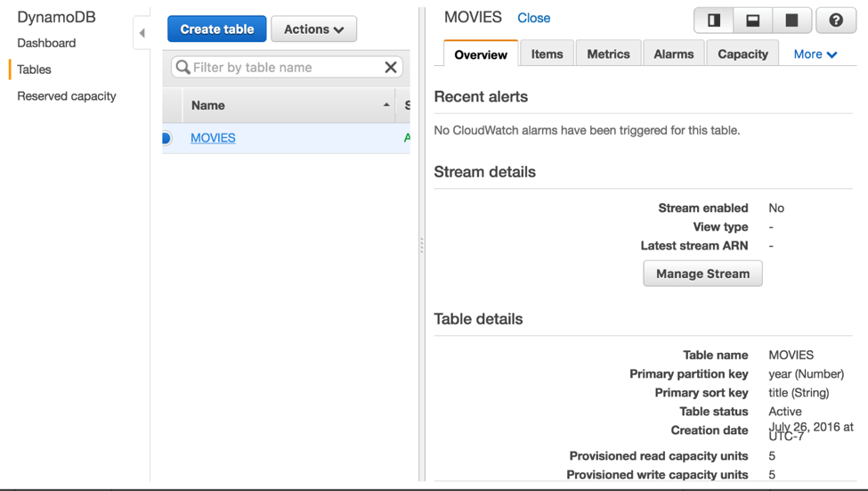Click the Table name value MOVIES
The image size is (868, 491).
click(791, 356)
